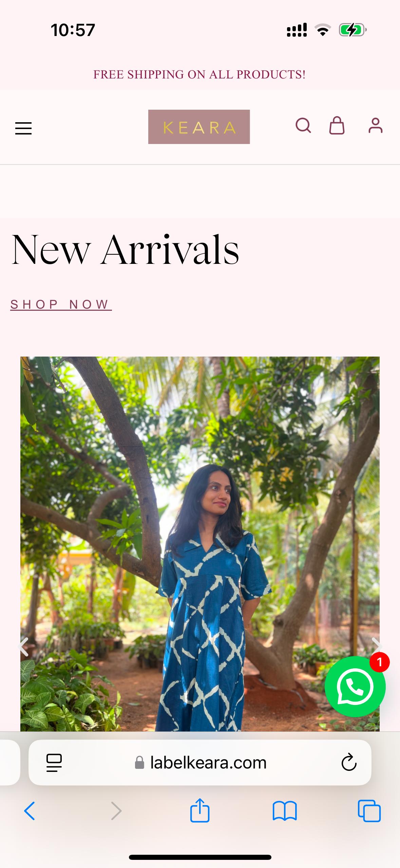The height and width of the screenshot is (868, 400).
Task: Open Safari bookmarks
Action: (x=285, y=811)
